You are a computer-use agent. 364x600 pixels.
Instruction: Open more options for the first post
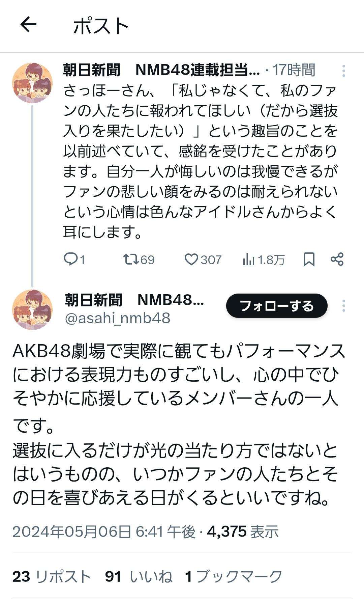pyautogui.click(x=343, y=71)
